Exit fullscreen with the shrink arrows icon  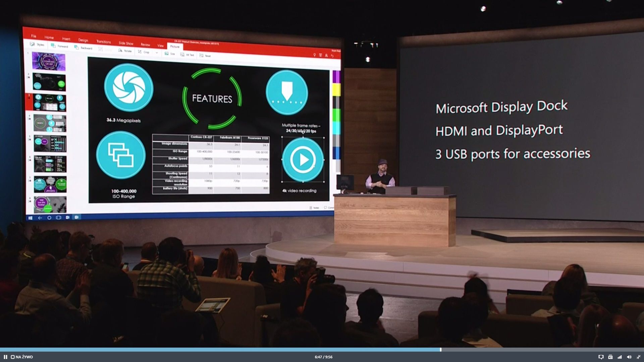tap(638, 357)
